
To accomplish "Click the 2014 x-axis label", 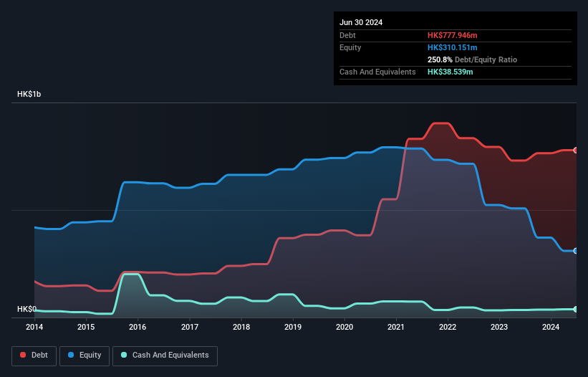I will 34,327.
